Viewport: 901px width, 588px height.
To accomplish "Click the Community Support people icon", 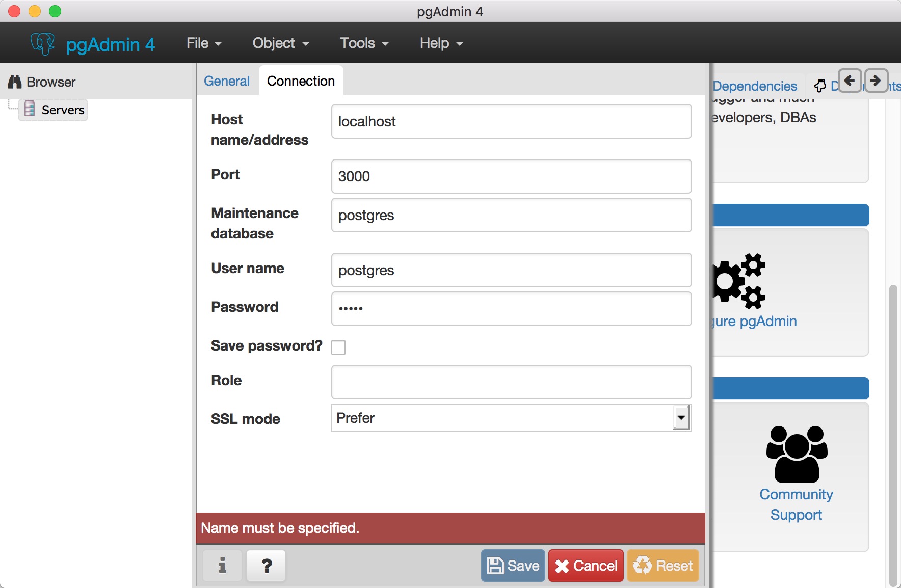I will point(797,454).
